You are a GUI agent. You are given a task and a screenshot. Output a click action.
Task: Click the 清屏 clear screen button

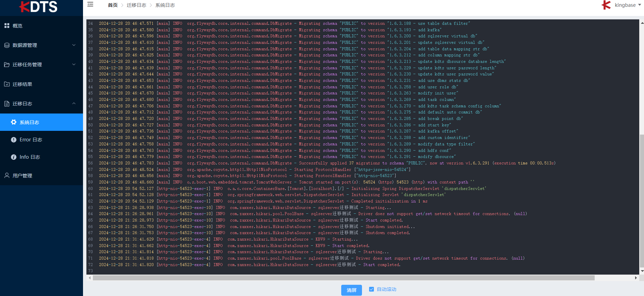pos(351,290)
